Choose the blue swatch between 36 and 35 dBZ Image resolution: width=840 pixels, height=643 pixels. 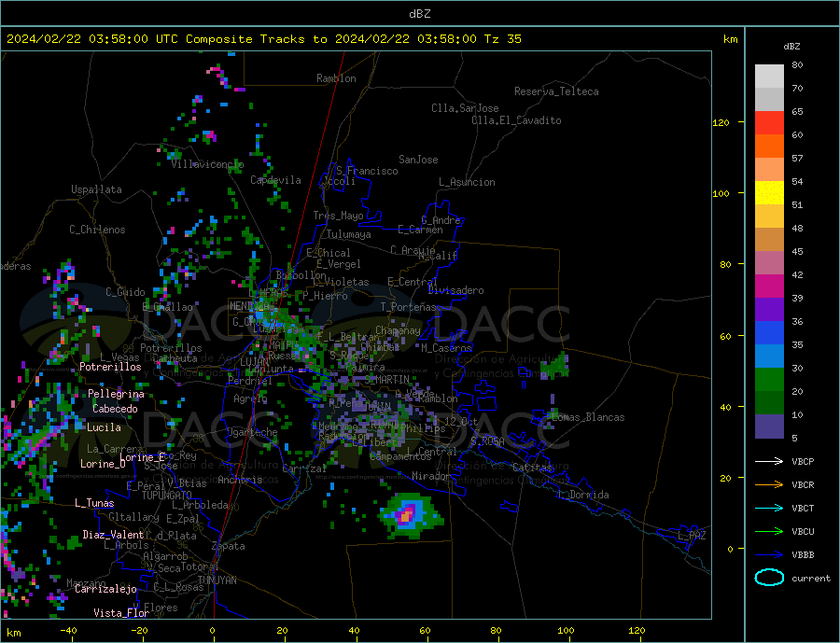click(x=769, y=333)
